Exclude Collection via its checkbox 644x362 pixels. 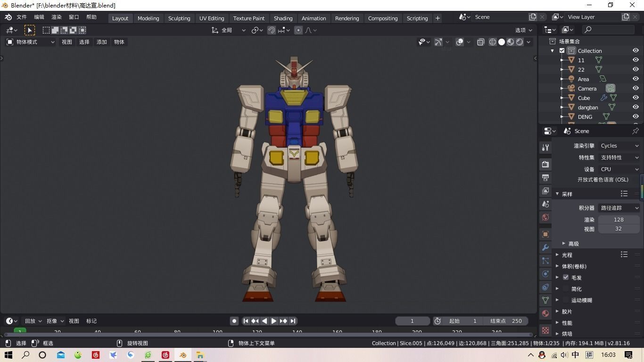pyautogui.click(x=562, y=50)
